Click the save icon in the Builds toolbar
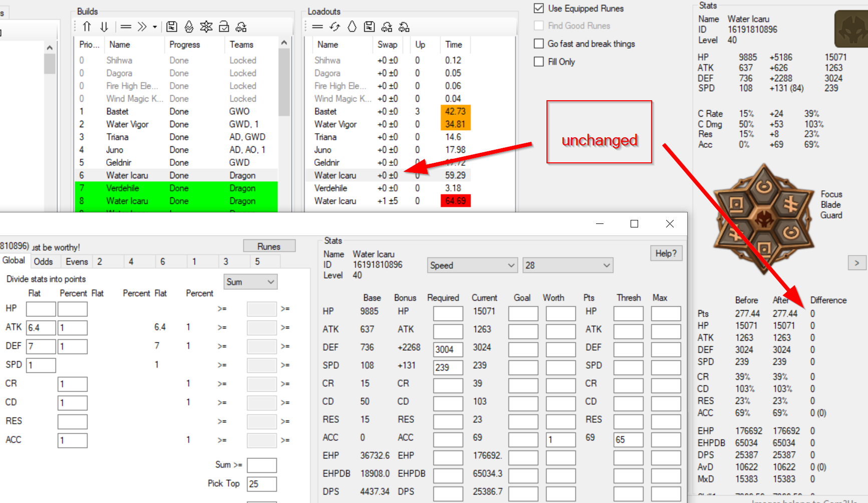 [x=172, y=27]
